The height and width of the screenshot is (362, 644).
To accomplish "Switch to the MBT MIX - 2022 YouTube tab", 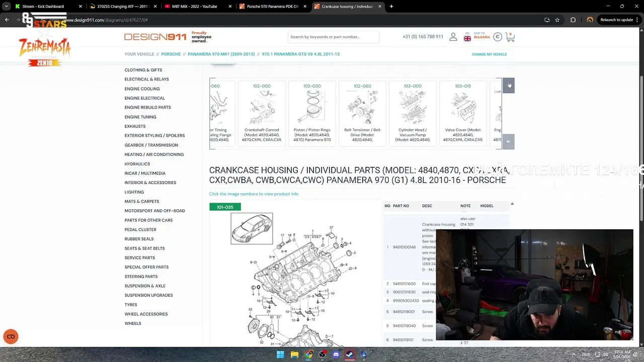I will tap(198, 7).
